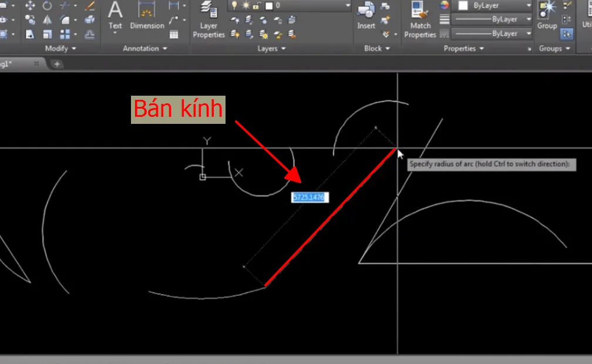Image resolution: width=592 pixels, height=364 pixels.
Task: Select the Trim tool
Action: [65, 5]
